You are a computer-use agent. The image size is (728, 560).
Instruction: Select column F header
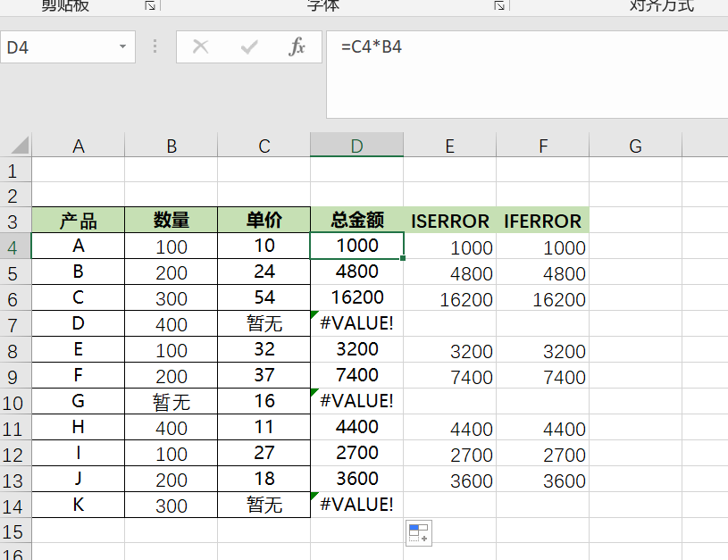click(x=543, y=146)
